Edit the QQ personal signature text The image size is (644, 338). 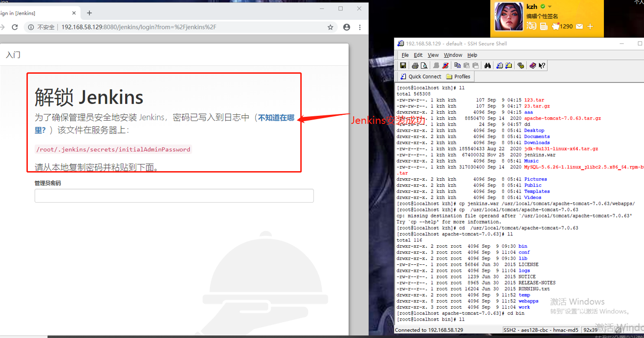pos(542,17)
